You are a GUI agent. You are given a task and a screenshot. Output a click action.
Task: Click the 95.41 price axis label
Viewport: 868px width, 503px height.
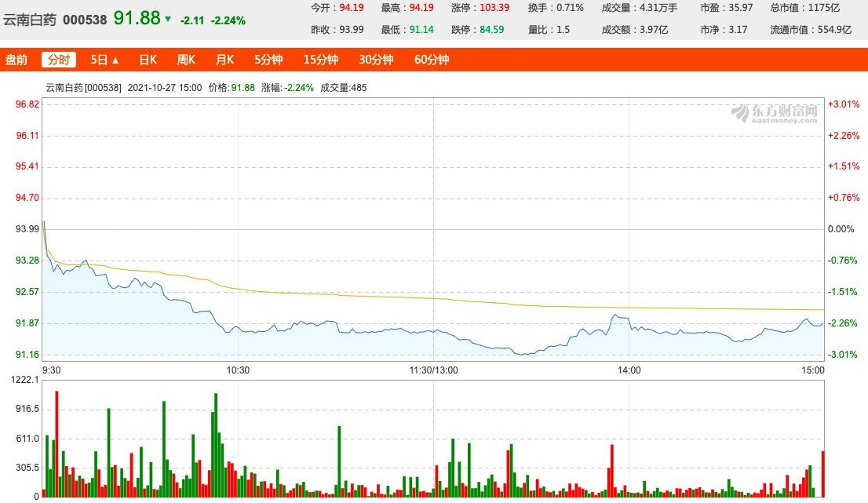[27, 166]
